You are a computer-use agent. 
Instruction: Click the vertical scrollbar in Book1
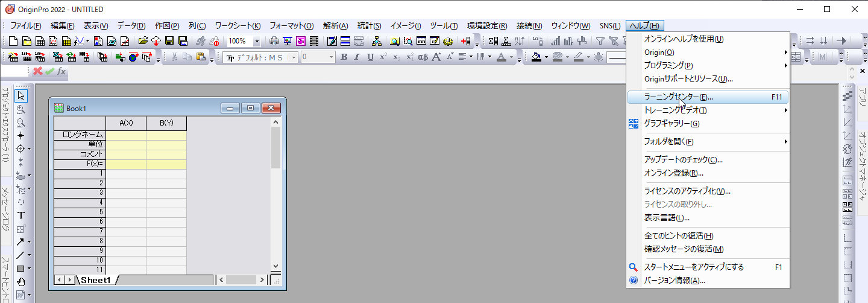coord(276,194)
